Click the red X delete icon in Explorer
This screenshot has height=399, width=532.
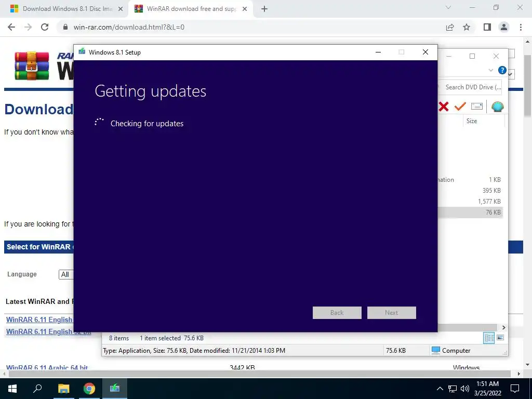coord(444,107)
